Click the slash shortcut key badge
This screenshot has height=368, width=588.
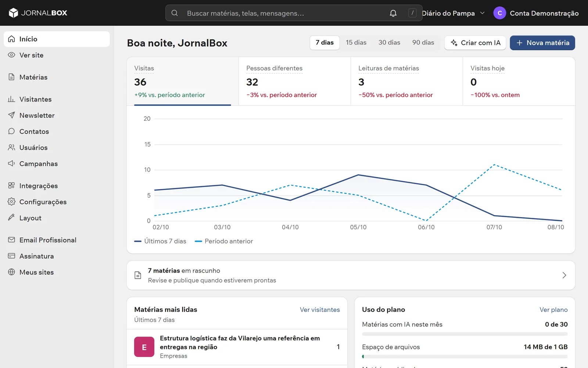click(412, 13)
